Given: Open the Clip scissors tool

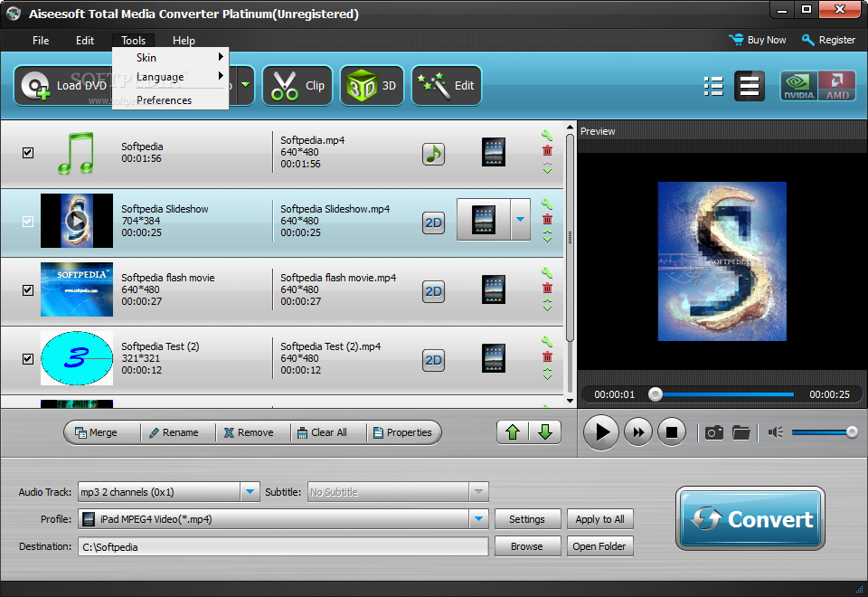Looking at the screenshot, I should (297, 85).
